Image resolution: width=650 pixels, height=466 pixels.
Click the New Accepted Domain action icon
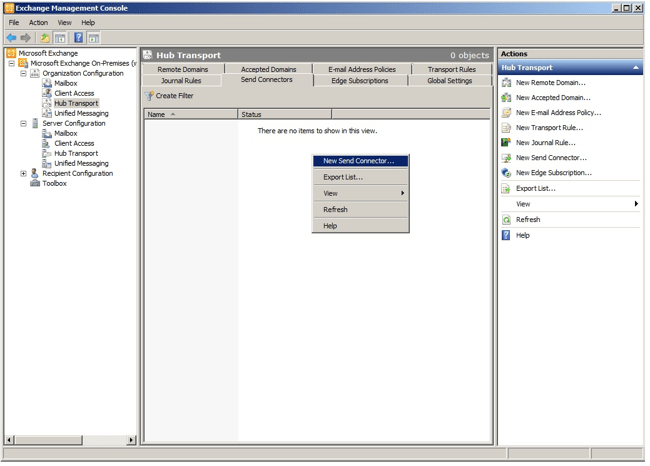(x=506, y=97)
